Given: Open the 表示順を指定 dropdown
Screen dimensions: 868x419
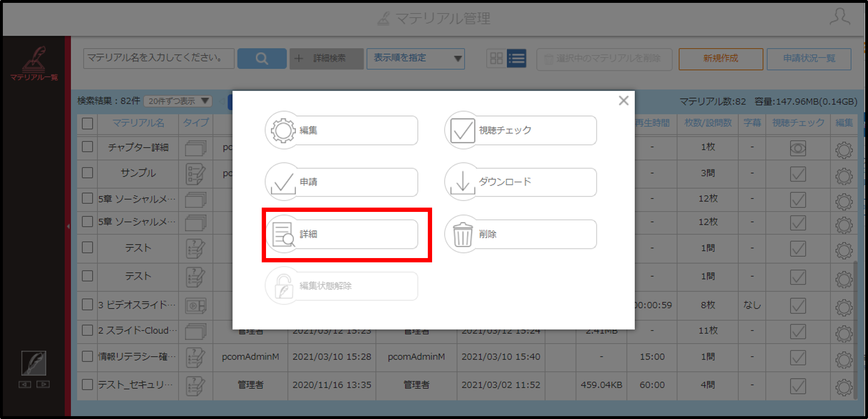Looking at the screenshot, I should click(415, 59).
